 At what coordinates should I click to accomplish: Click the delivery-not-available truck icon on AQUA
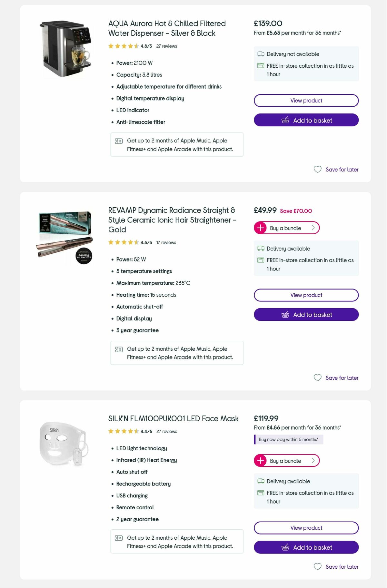(261, 54)
